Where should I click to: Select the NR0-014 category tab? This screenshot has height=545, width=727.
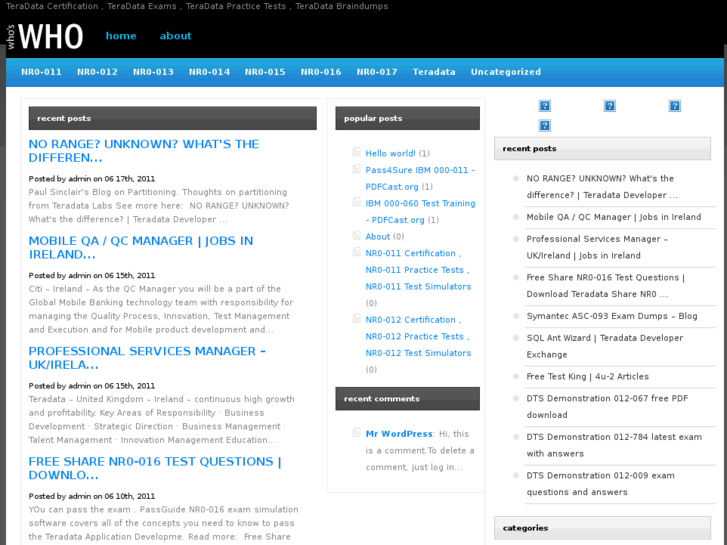(x=209, y=72)
